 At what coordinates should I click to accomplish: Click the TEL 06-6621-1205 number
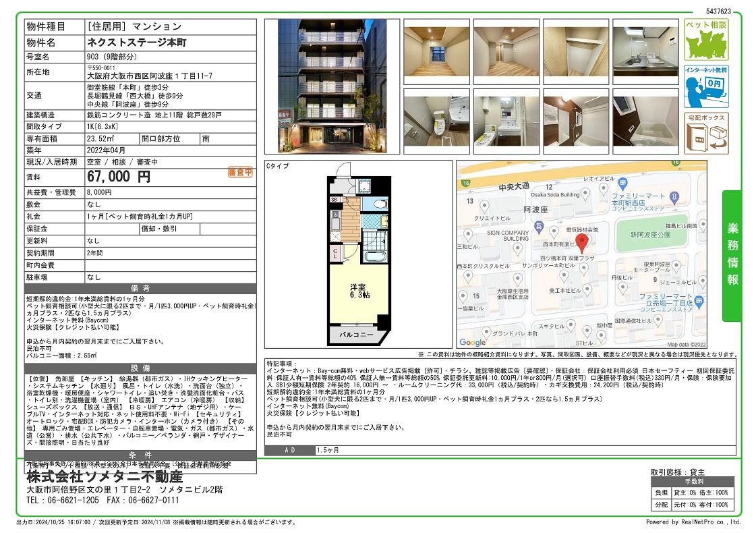(63, 500)
